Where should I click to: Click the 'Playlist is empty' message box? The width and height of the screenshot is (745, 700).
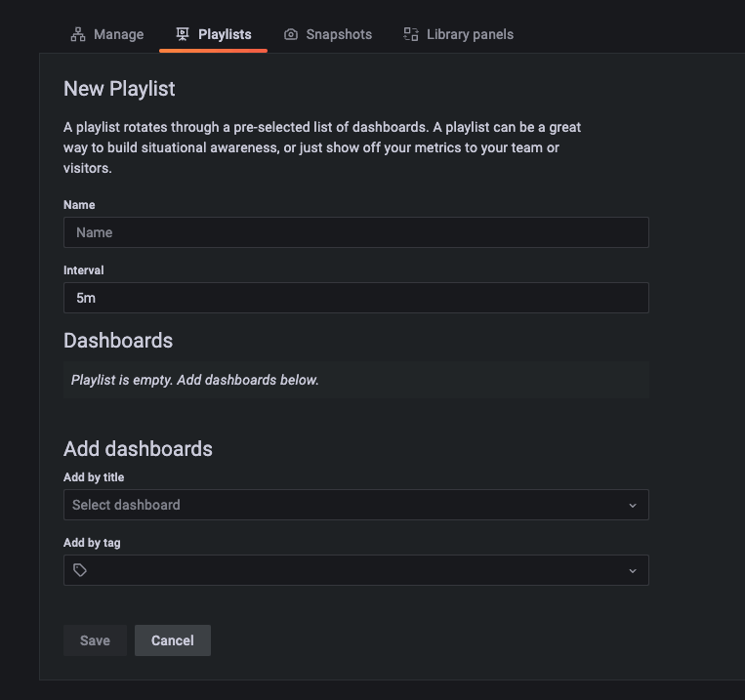(355, 380)
